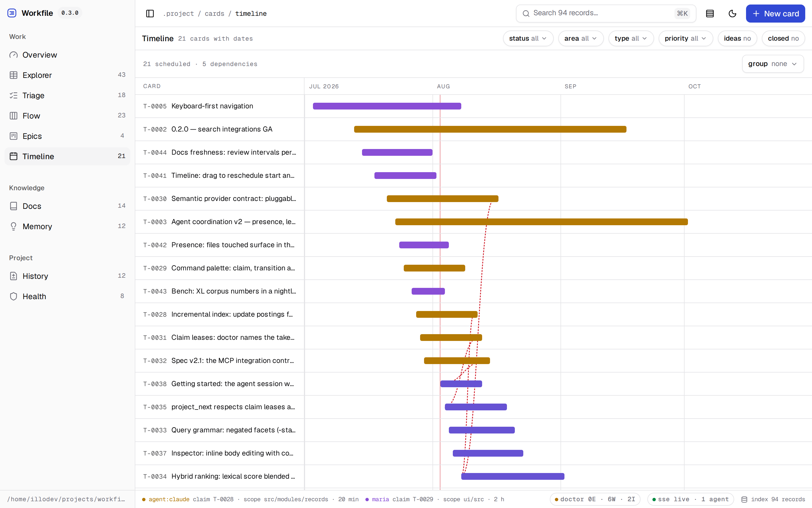This screenshot has height=508, width=812.
Task: Open the density list view icon
Action: [710, 14]
